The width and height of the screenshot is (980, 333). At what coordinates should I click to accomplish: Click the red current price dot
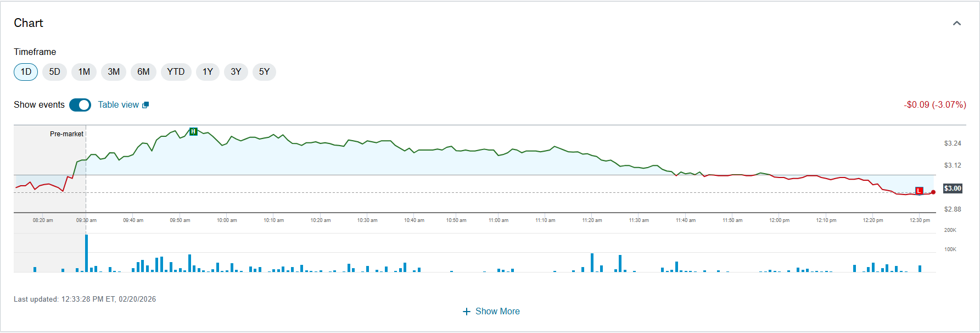pyautogui.click(x=933, y=192)
